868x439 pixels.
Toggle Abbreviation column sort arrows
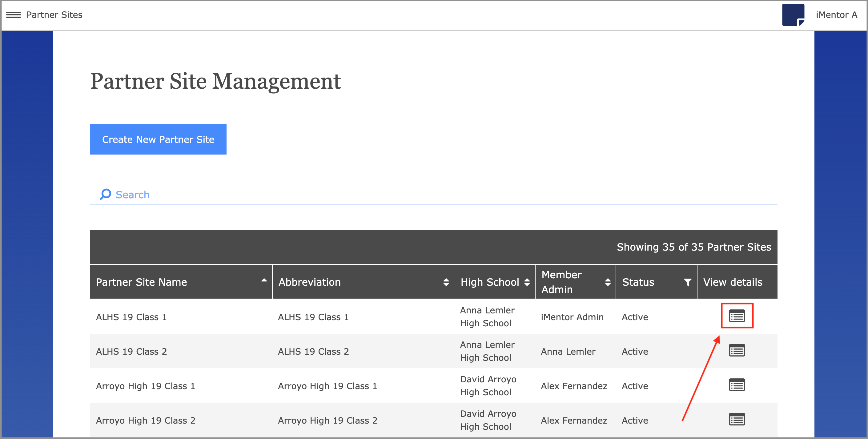coord(446,282)
